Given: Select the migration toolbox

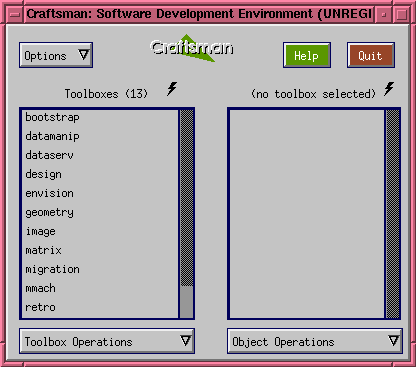Looking at the screenshot, I should (x=100, y=269).
